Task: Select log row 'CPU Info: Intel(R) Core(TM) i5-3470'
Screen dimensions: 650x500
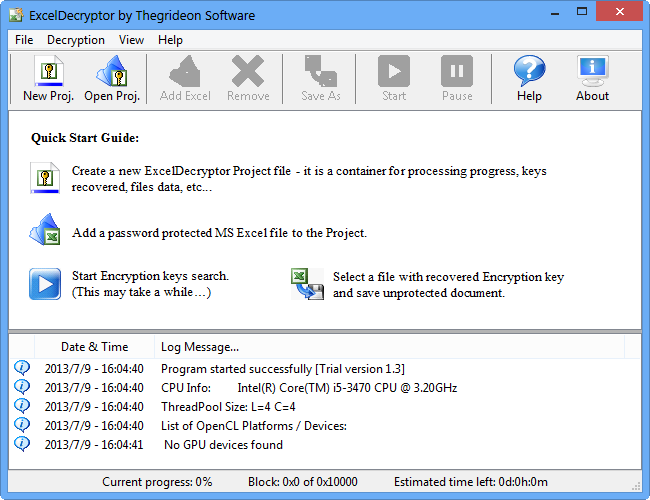Action: (x=325, y=388)
